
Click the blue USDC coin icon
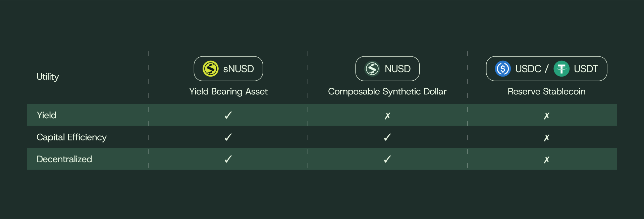tap(502, 69)
